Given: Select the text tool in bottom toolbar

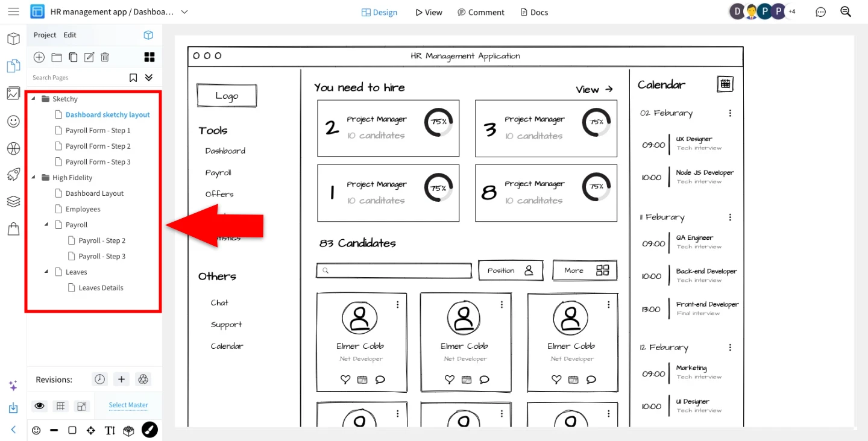Looking at the screenshot, I should click(x=110, y=430).
